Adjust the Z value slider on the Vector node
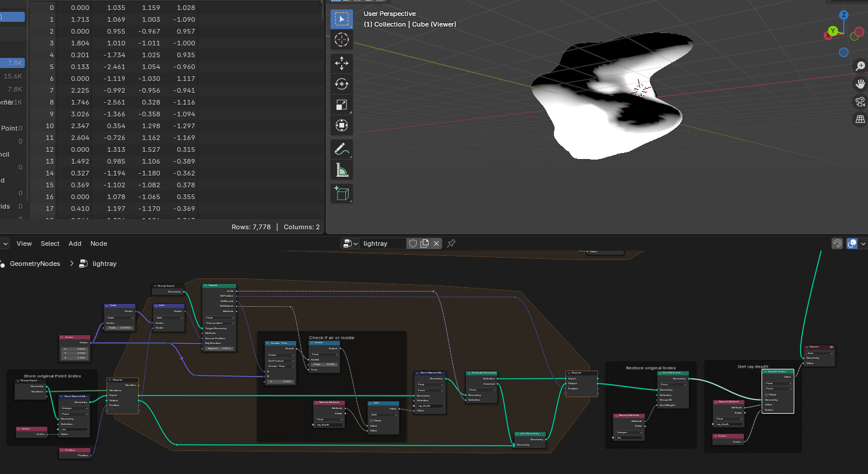 click(75, 358)
